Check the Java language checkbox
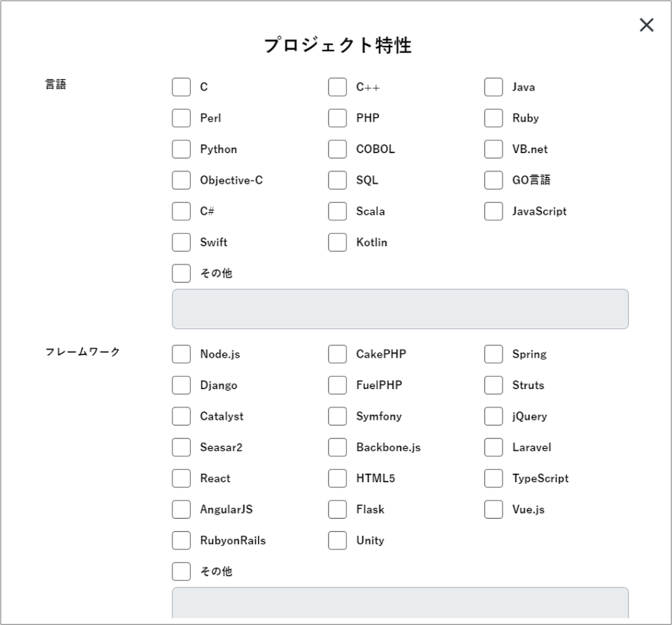672x625 pixels. (493, 87)
